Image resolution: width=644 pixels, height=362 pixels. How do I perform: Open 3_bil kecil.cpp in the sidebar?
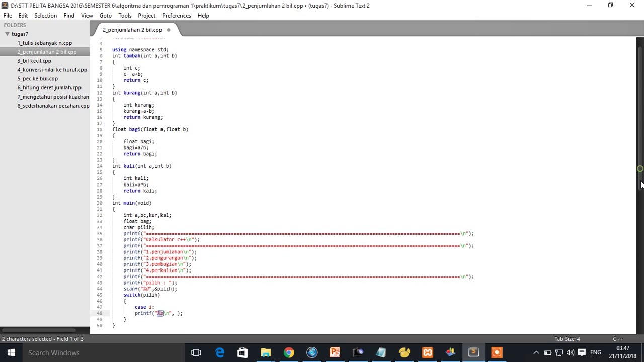tap(34, 61)
